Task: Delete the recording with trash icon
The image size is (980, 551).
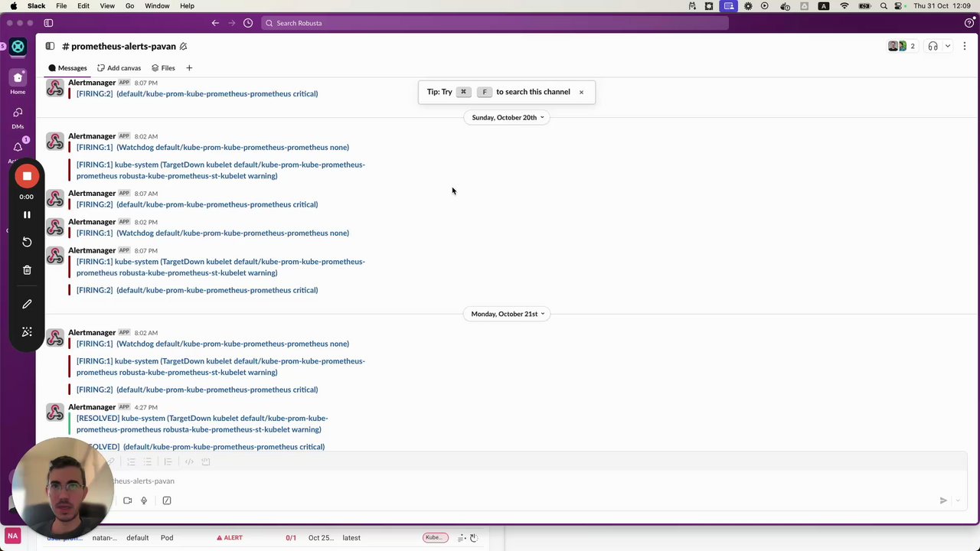Action: (27, 270)
